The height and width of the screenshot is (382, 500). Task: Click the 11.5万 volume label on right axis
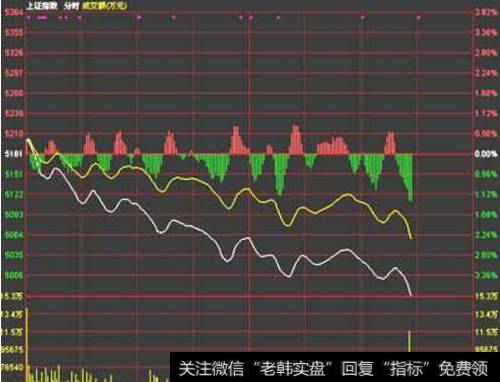pyautogui.click(x=486, y=332)
